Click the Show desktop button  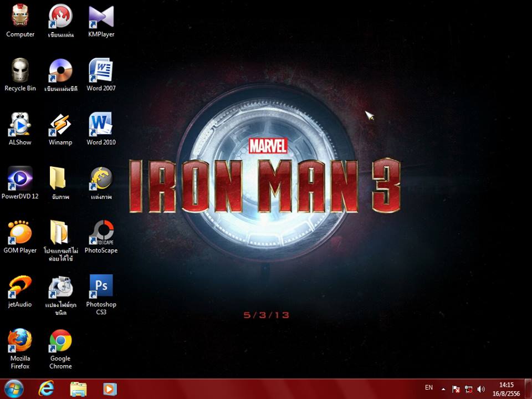[528, 389]
